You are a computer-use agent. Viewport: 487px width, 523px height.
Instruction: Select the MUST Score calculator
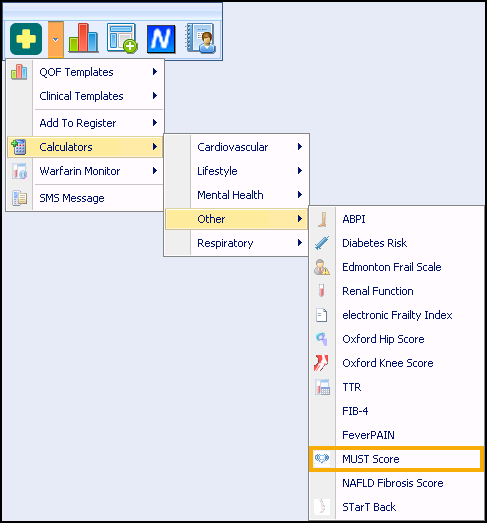(x=397, y=459)
